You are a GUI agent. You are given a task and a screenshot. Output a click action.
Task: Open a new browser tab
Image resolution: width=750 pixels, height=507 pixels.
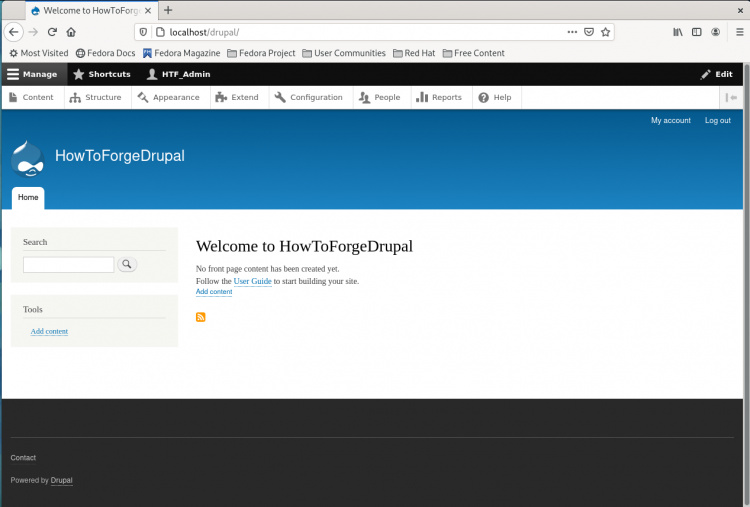(x=168, y=10)
